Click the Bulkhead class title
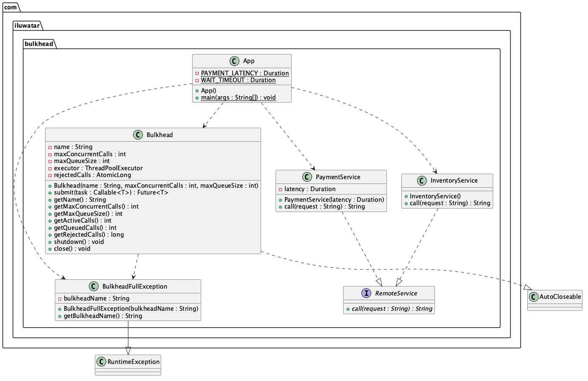Screen dimensions: 588x381 click(x=159, y=135)
